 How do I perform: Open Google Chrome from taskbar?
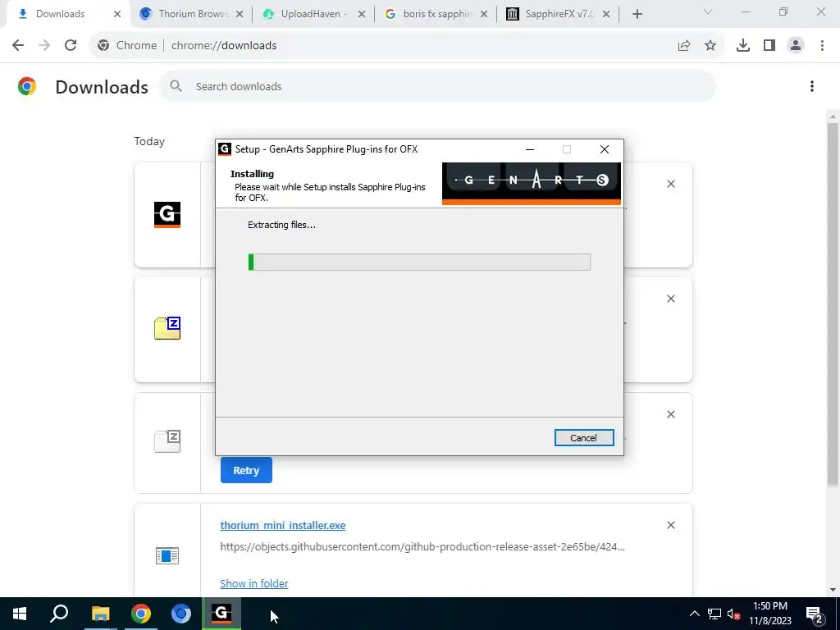coord(141,614)
